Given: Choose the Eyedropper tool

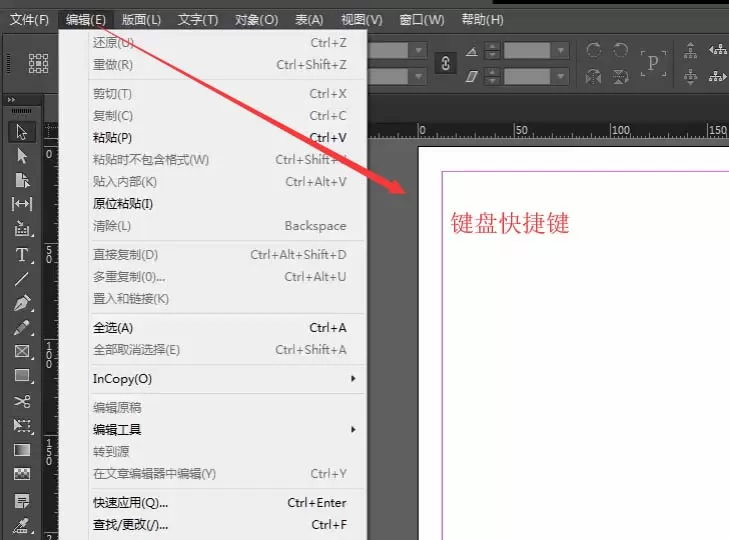Looking at the screenshot, I should tap(21, 526).
